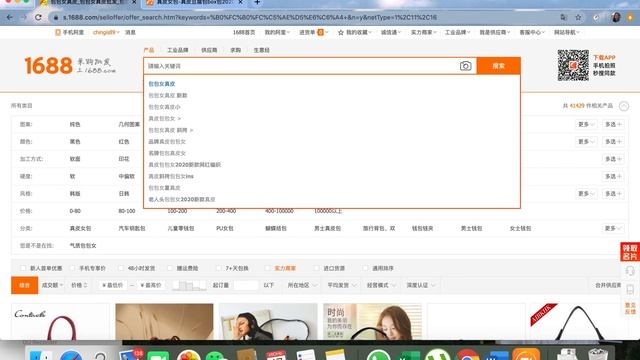Click the phone icon next to 手机阿里
Viewport: 640px width, 360px height.
[x=58, y=32]
